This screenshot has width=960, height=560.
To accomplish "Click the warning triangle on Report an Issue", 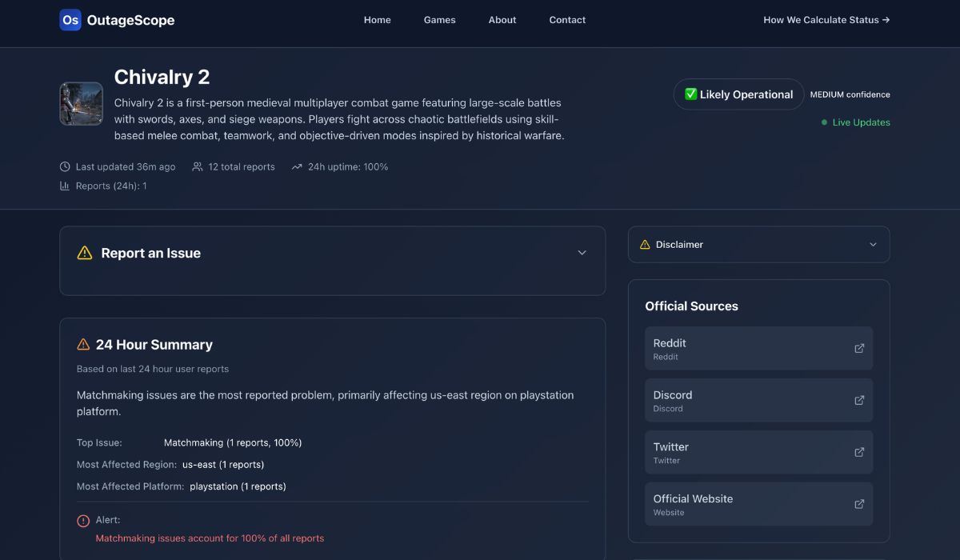I will tap(84, 252).
